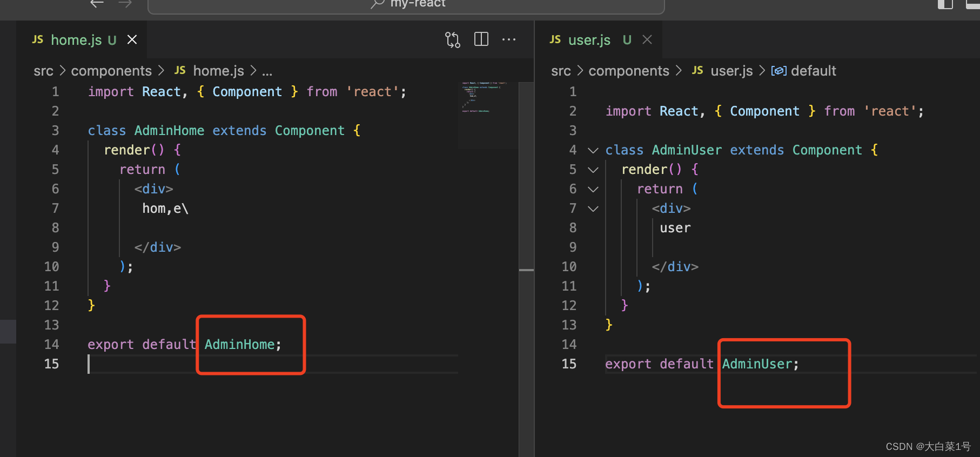
Task: Click the closing </div> tag in home.js
Action: pos(157,247)
